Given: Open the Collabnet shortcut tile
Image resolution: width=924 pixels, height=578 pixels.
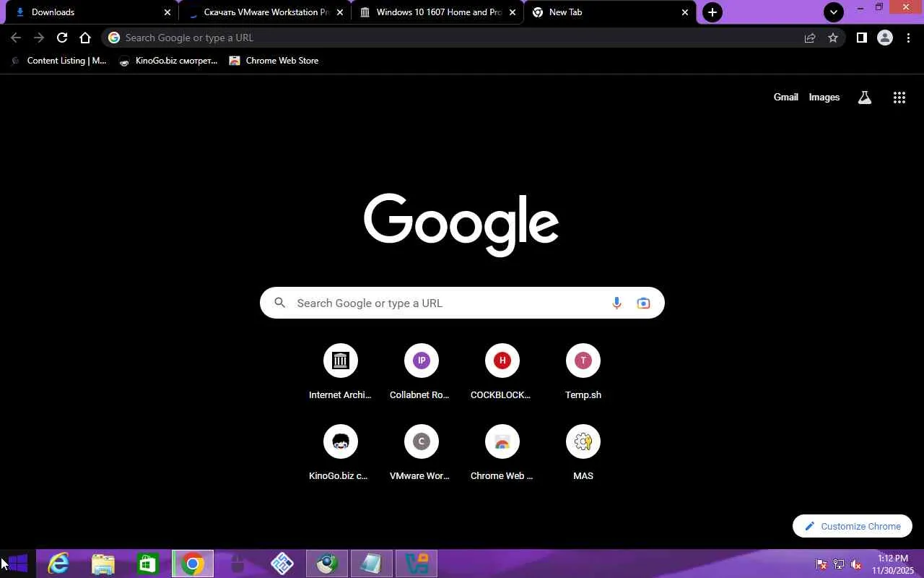Looking at the screenshot, I should click(422, 372).
